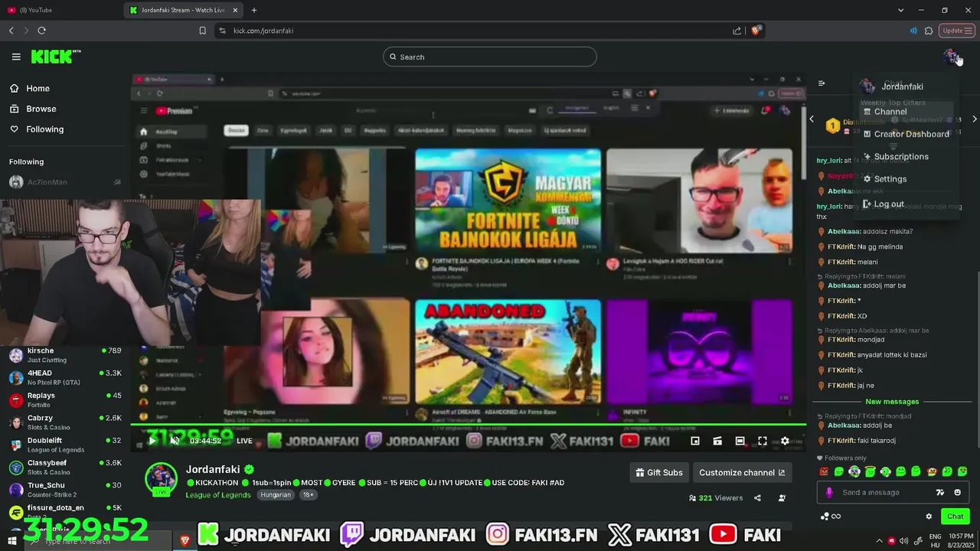Screen dimensions: 980x551
Task: Open the player settings gear
Action: click(785, 441)
